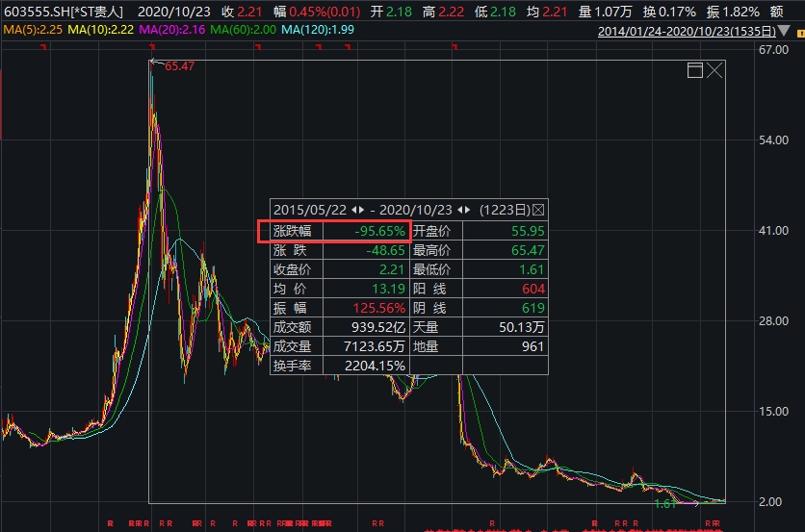The image size is (805, 532).
Task: Step start date 2015/05/22 forward
Action: [x=362, y=210]
